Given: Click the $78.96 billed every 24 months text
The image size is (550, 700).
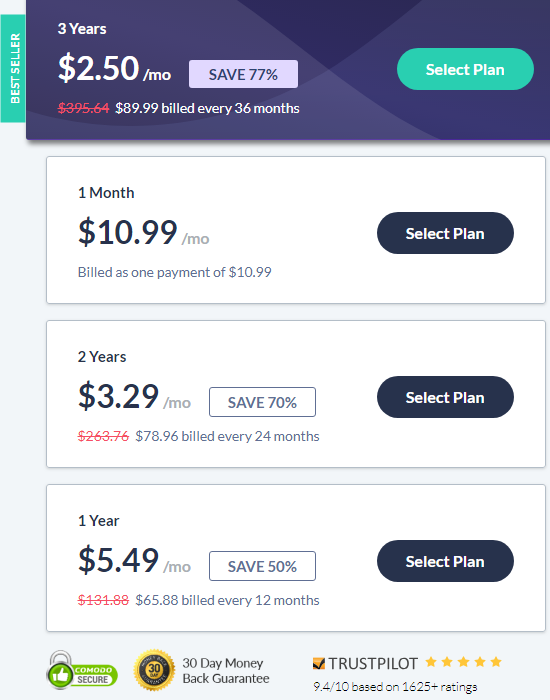Looking at the screenshot, I should pyautogui.click(x=227, y=436).
